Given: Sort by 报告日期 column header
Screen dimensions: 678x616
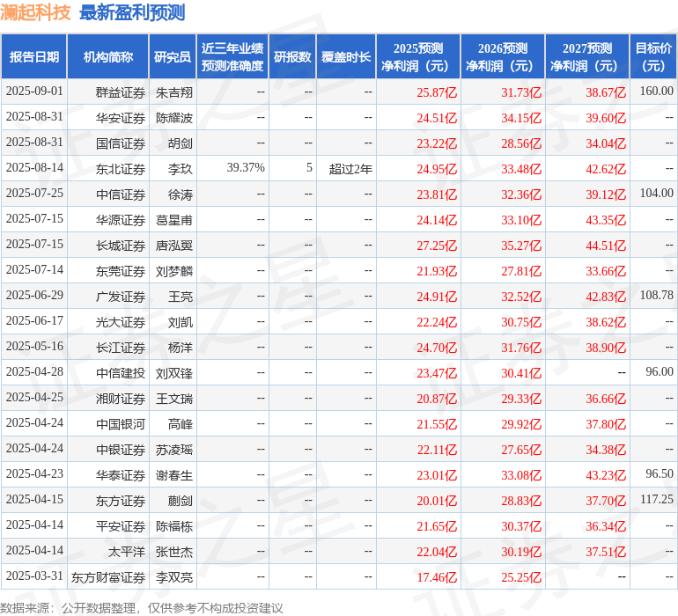Looking at the screenshot, I should point(34,57).
